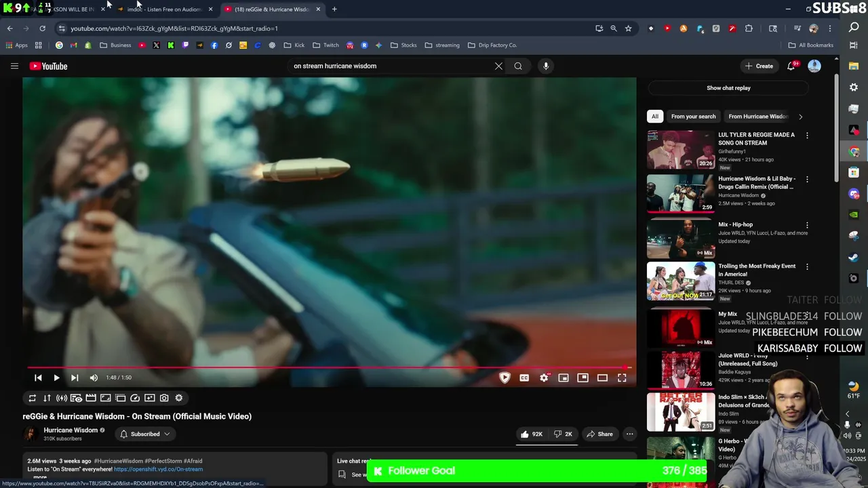The height and width of the screenshot is (488, 868).
Task: Open the Stocks bookmarks folder
Action: click(403, 45)
